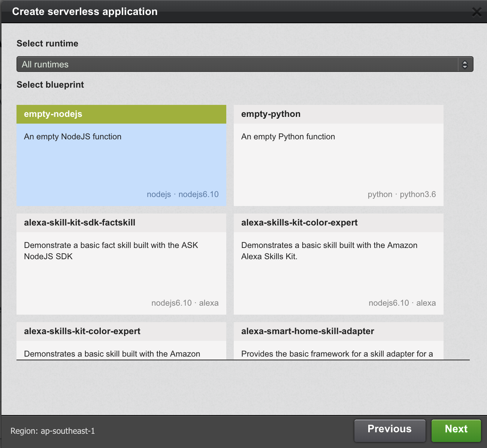Viewport: 487px width, 448px height.
Task: Click the 'Select blueprint' label
Action: pos(50,85)
